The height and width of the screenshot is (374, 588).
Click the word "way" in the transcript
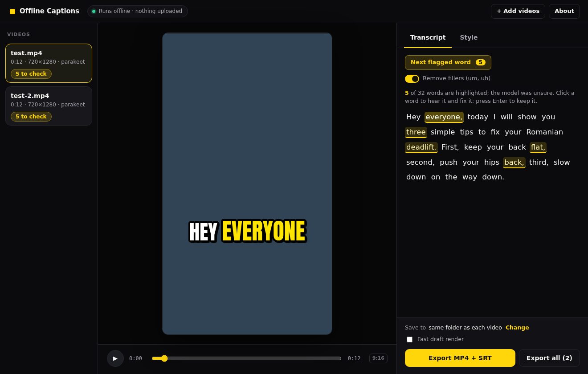pos(470,178)
